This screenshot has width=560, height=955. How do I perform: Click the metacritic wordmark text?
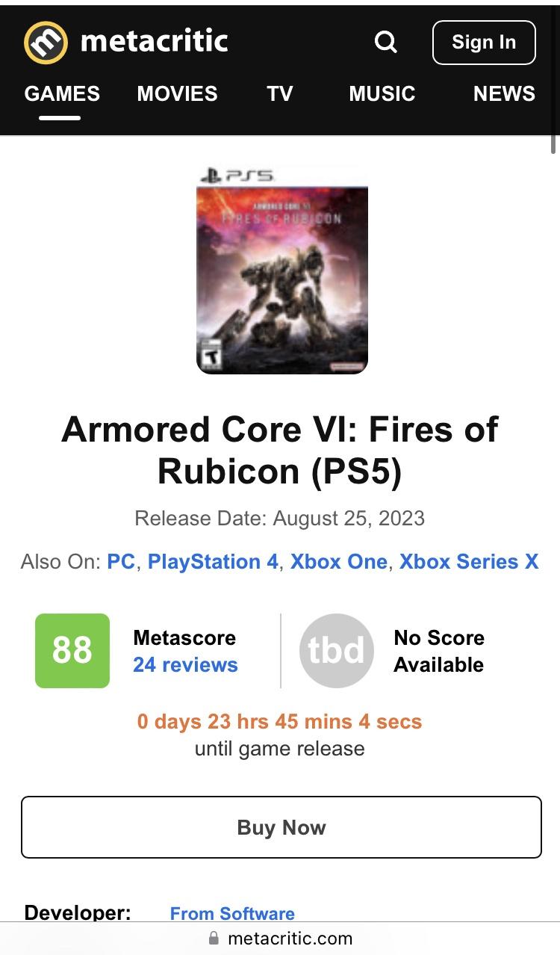154,41
